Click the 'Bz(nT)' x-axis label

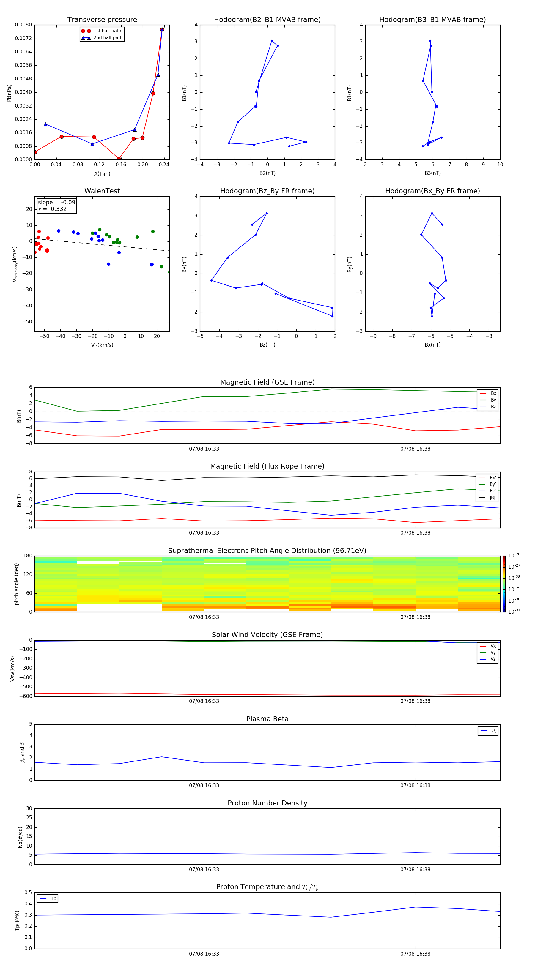(267, 345)
